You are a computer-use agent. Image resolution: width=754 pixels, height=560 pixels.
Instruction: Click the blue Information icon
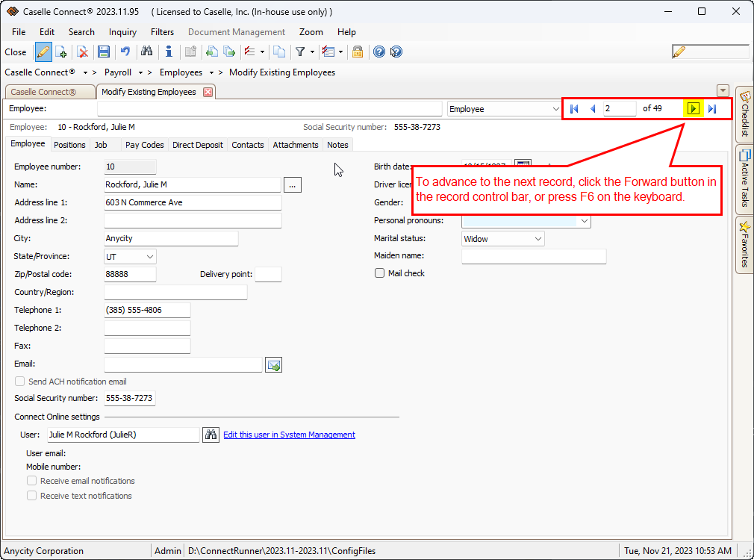pyautogui.click(x=169, y=52)
